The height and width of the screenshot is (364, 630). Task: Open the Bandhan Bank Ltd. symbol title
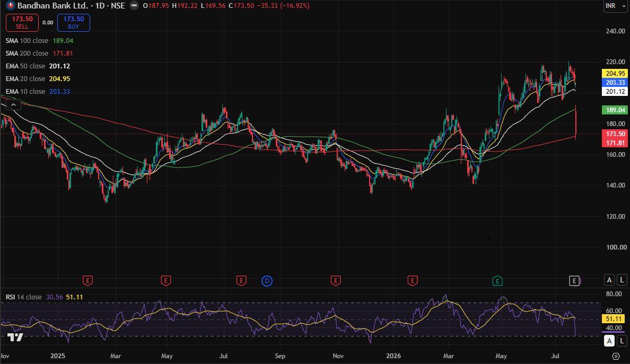tap(53, 6)
